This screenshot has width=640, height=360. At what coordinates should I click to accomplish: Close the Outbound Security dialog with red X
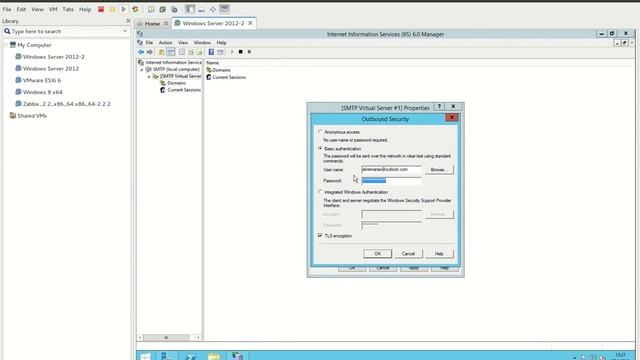[451, 118]
